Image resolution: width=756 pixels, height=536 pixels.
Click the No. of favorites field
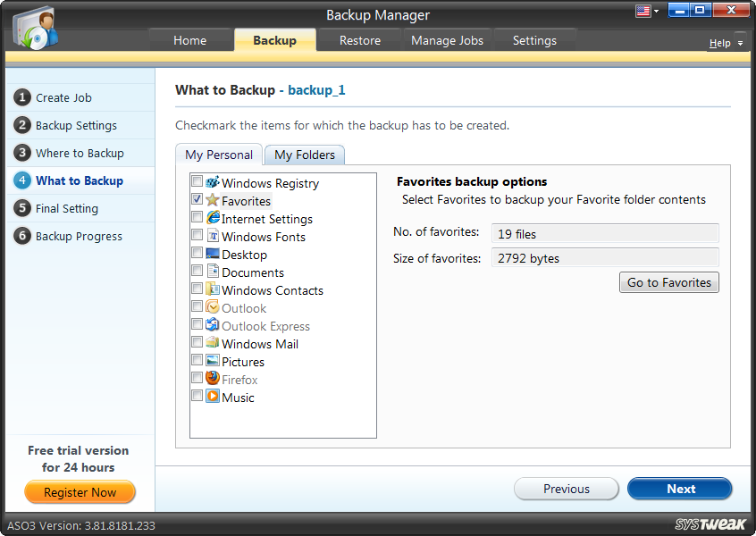604,233
